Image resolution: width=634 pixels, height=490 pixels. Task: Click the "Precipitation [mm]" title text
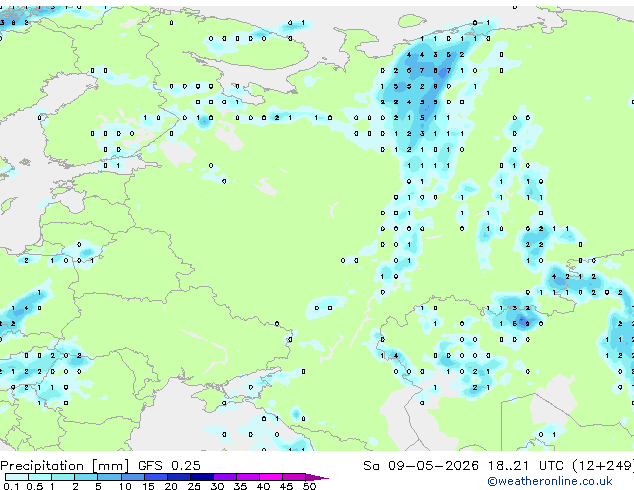[x=65, y=466]
